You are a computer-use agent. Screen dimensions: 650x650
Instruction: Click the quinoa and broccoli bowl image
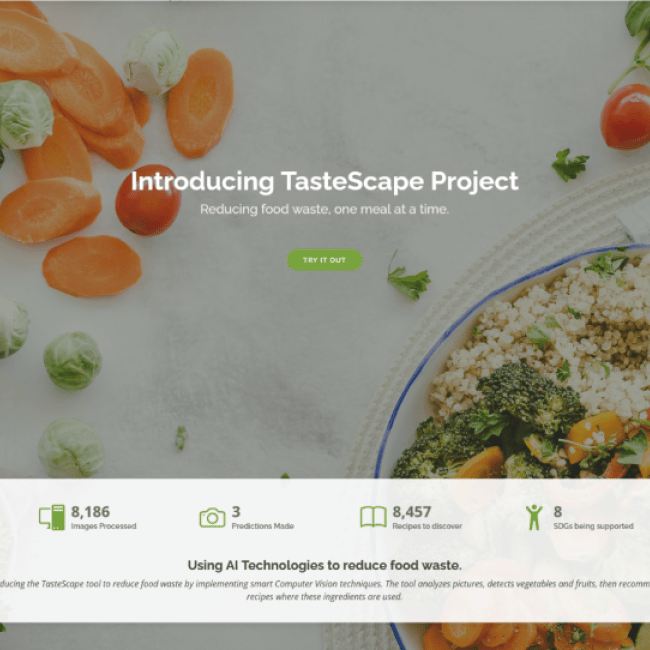pyautogui.click(x=518, y=365)
